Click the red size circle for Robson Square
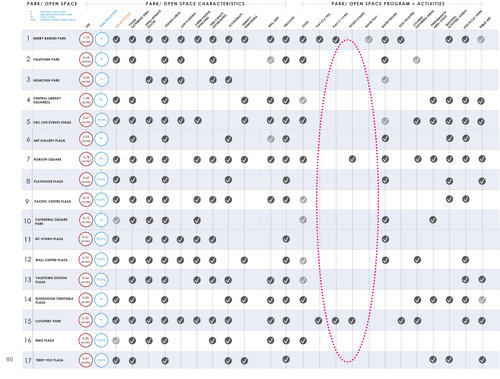Screen dimensions: 500x379 (x=86, y=159)
